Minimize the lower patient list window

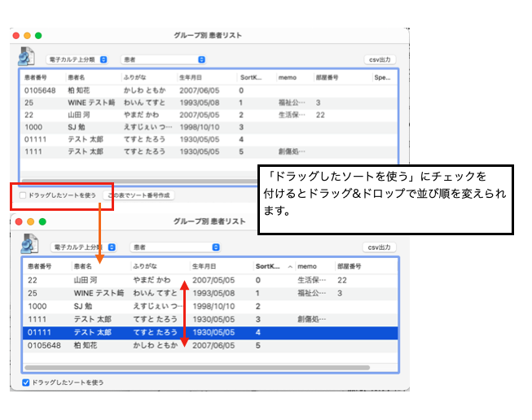28,221
